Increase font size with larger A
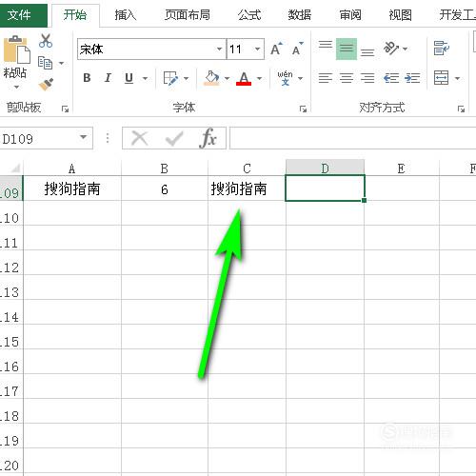 coord(276,50)
